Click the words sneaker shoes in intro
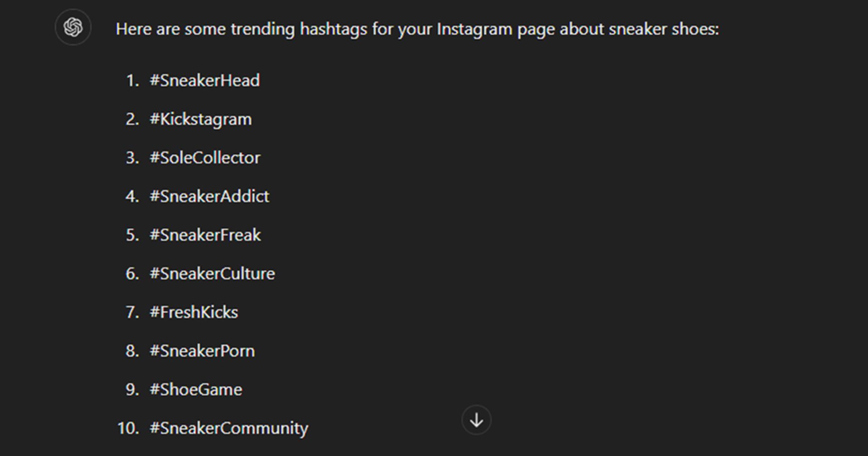 point(664,29)
